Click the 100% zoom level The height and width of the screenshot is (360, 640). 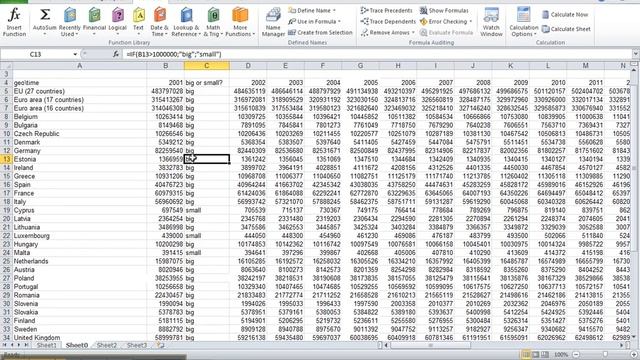click(561, 354)
